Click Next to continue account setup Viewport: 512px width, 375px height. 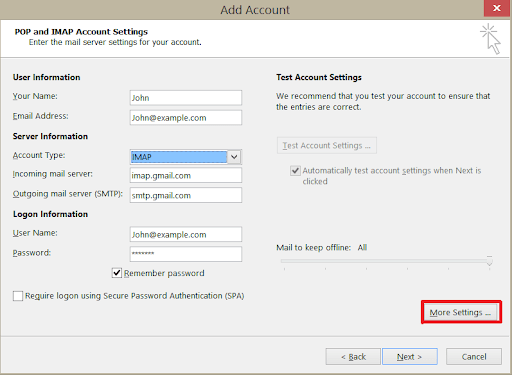[410, 357]
